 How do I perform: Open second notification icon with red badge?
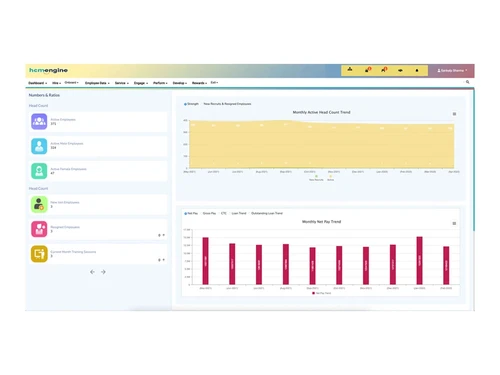click(384, 70)
